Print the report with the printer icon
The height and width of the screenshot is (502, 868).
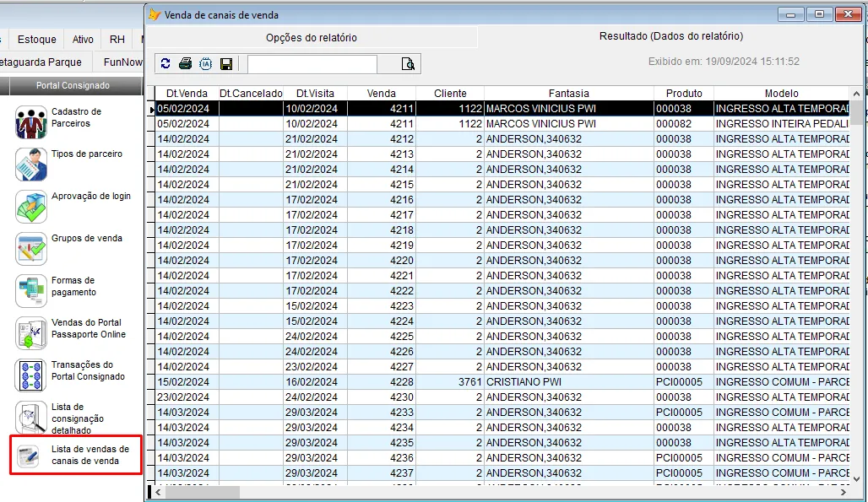(185, 64)
